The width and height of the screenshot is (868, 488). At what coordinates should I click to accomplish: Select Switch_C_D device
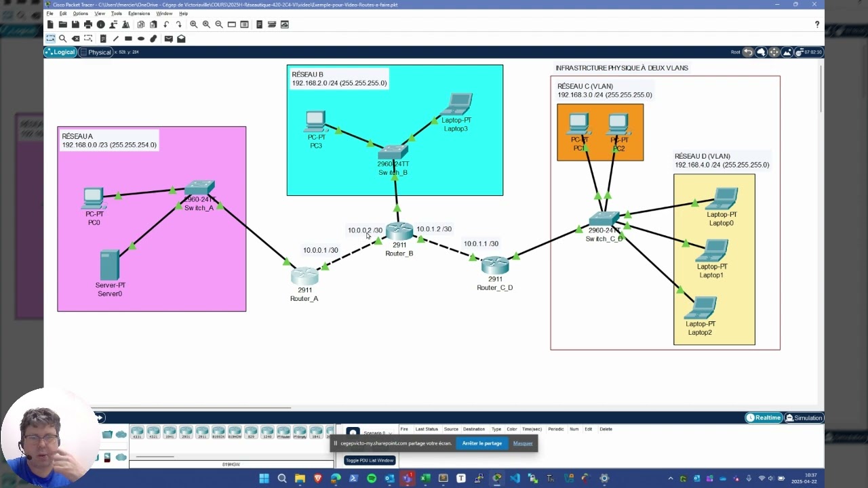604,219
